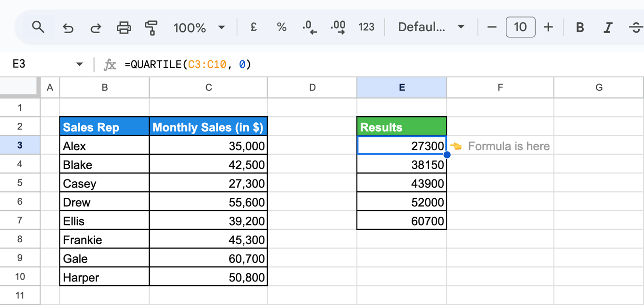The image size is (644, 305).
Task: Select the cell with 42,500
Action: [208, 164]
